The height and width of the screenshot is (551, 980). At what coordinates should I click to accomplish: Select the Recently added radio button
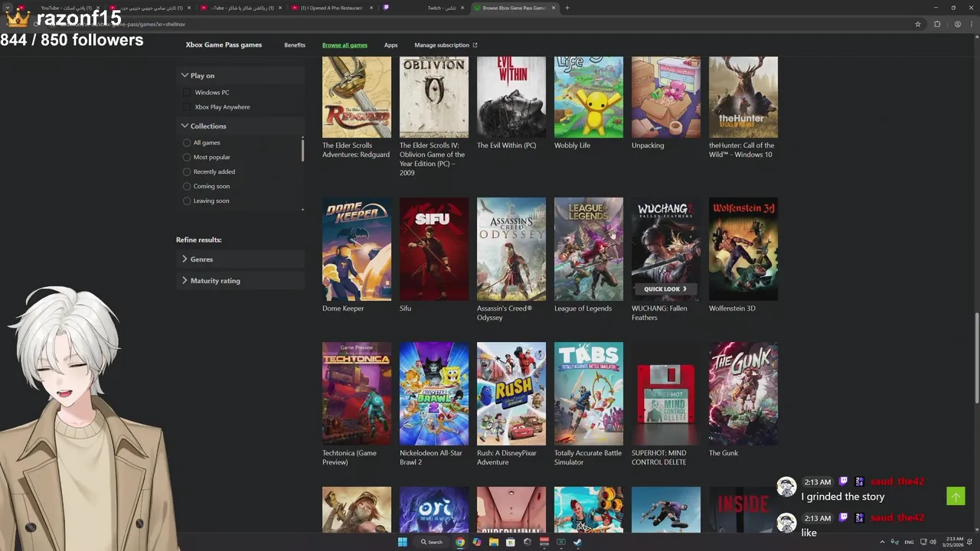click(187, 172)
